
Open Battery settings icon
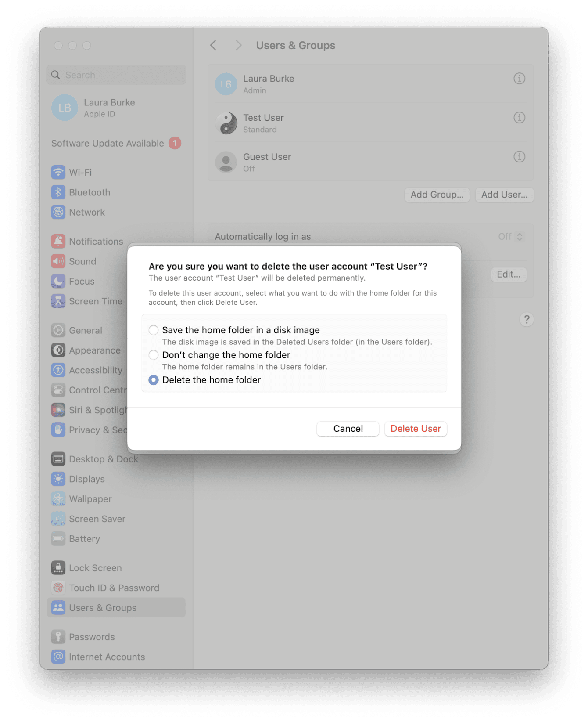click(58, 539)
